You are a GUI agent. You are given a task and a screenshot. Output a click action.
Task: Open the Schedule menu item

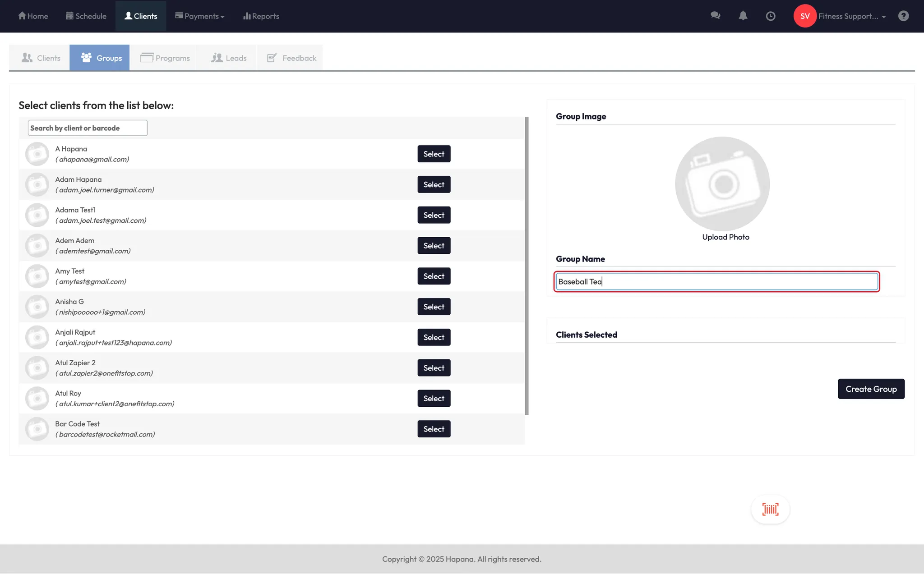86,16
